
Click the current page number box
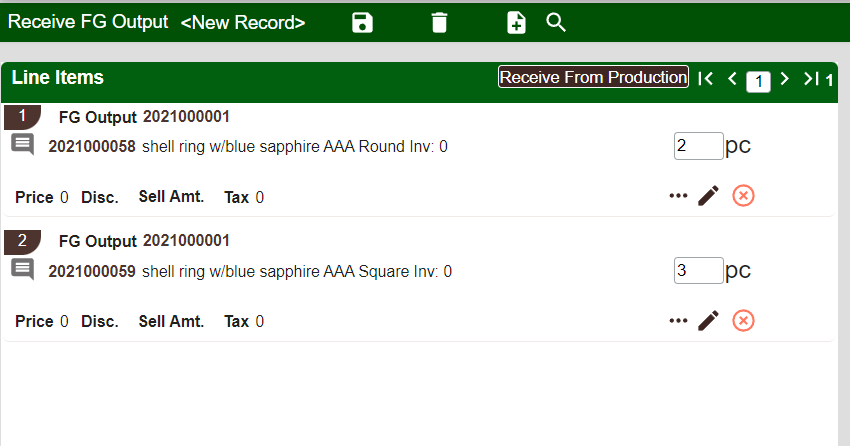point(758,81)
